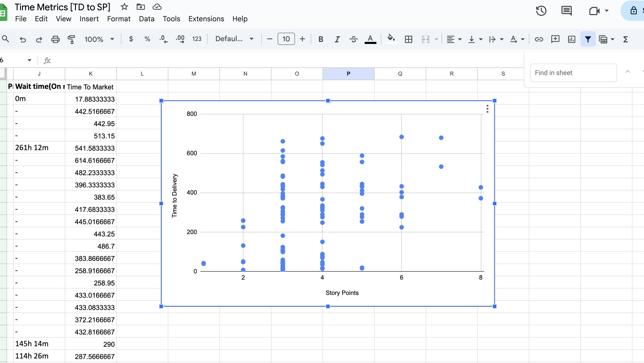Toggle strikethrough formatting
This screenshot has height=363, width=644.
[354, 39]
